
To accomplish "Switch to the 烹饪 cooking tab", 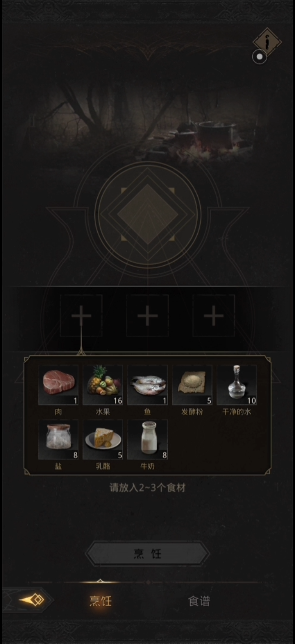I will coord(100,601).
